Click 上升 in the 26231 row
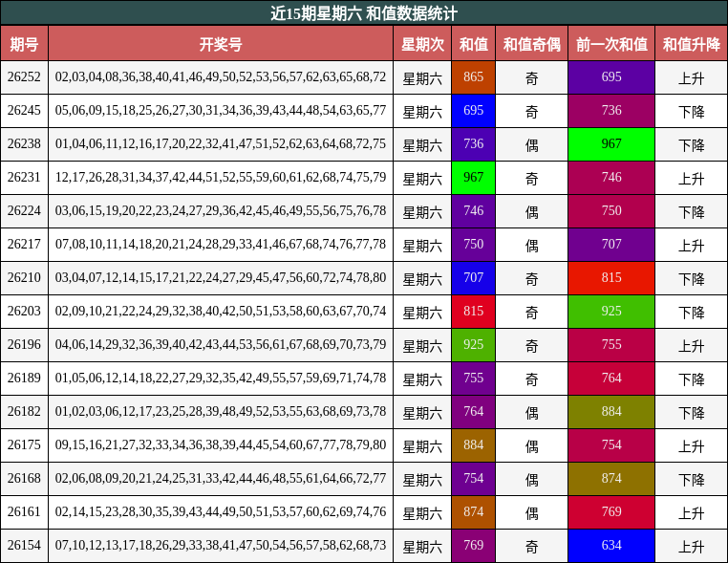 [x=692, y=179]
